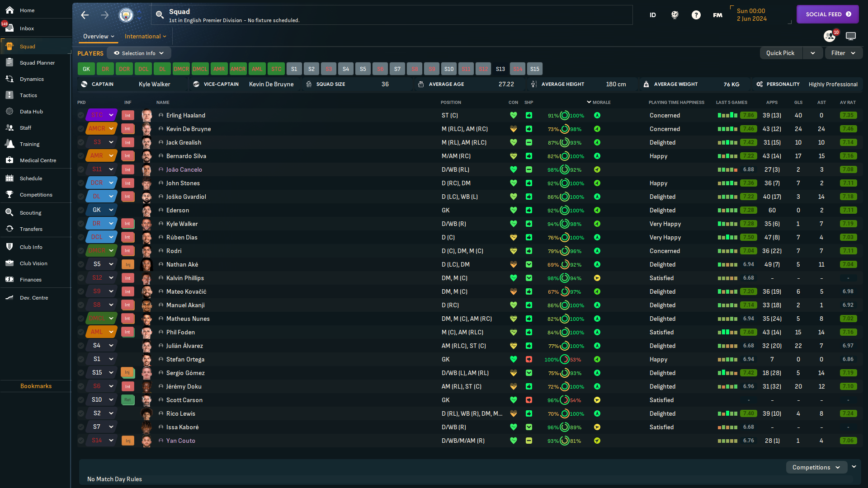Collapse the match day rules panel chevron
The height and width of the screenshot is (488, 868).
point(854,467)
